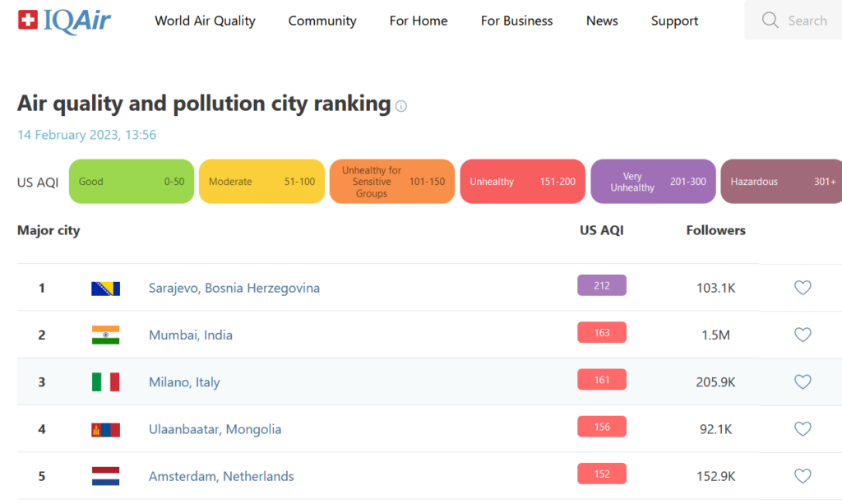Open the Amsterdam, Netherlands city link
The width and height of the screenshot is (842, 504).
(221, 476)
